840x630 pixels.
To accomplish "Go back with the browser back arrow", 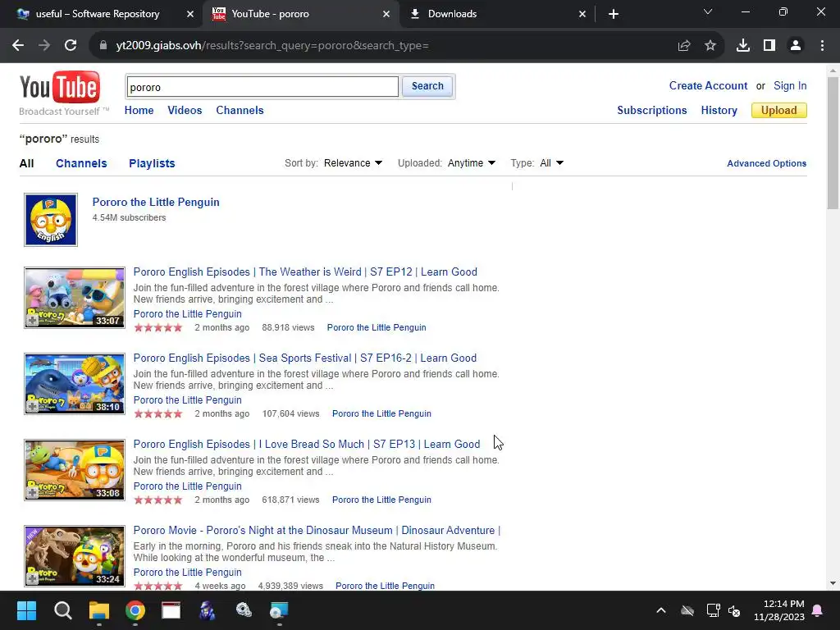I will [18, 46].
